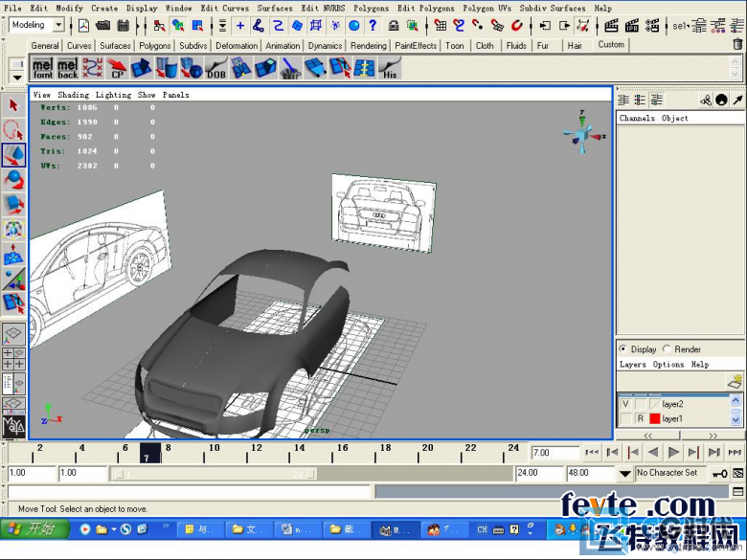Expand the shelf menu arrow button

pyautogui.click(x=17, y=78)
